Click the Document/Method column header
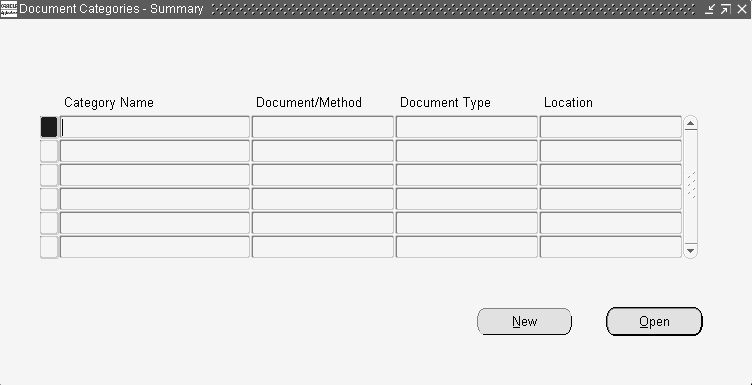 point(309,103)
